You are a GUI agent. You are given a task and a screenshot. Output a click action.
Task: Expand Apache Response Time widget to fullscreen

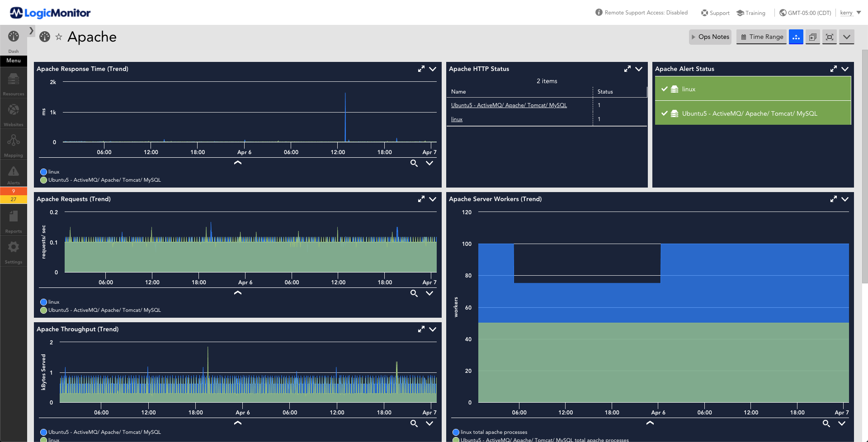tap(421, 69)
